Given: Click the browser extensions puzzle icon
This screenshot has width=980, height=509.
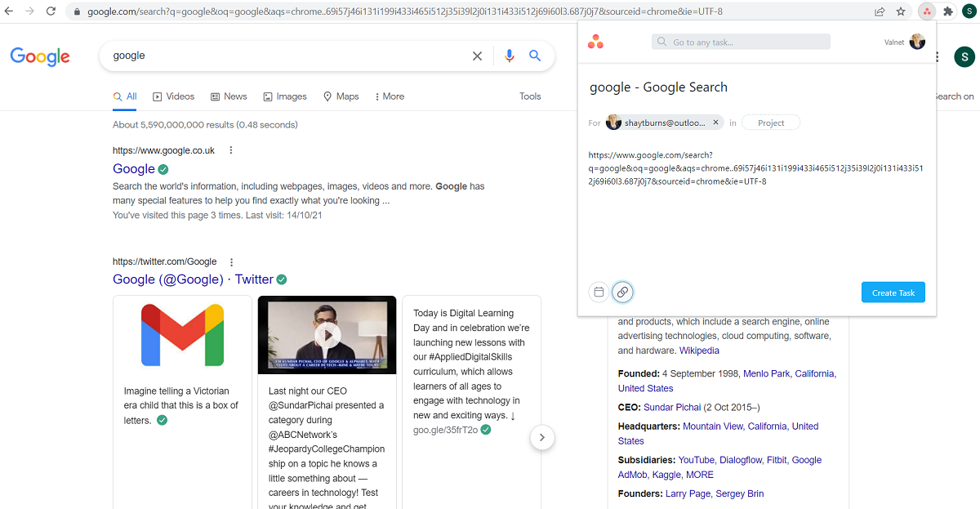Looking at the screenshot, I should pos(948,11).
